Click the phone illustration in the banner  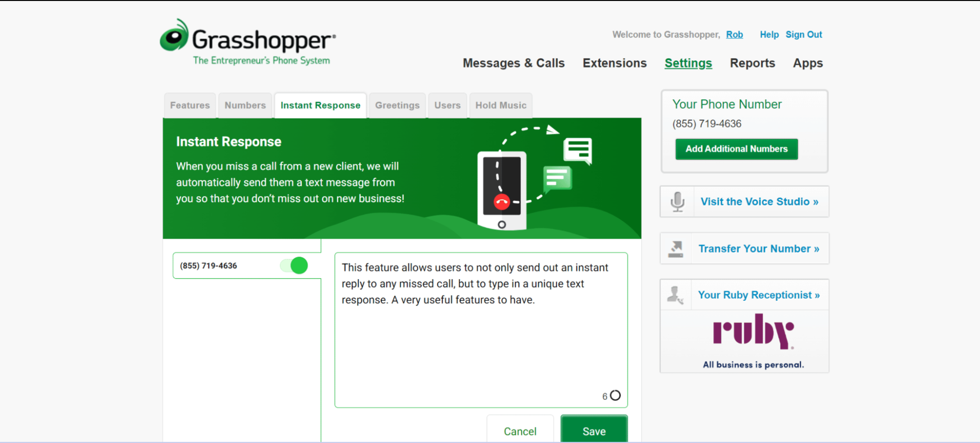pos(502,191)
